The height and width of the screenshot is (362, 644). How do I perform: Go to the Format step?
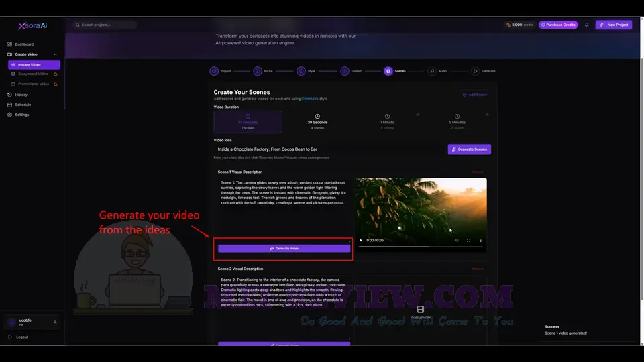[345, 71]
